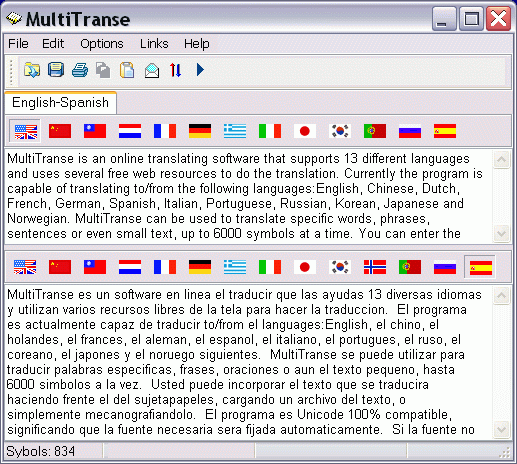Image resolution: width=517 pixels, height=464 pixels.
Task: Select English flag as source language
Action: pos(25,131)
